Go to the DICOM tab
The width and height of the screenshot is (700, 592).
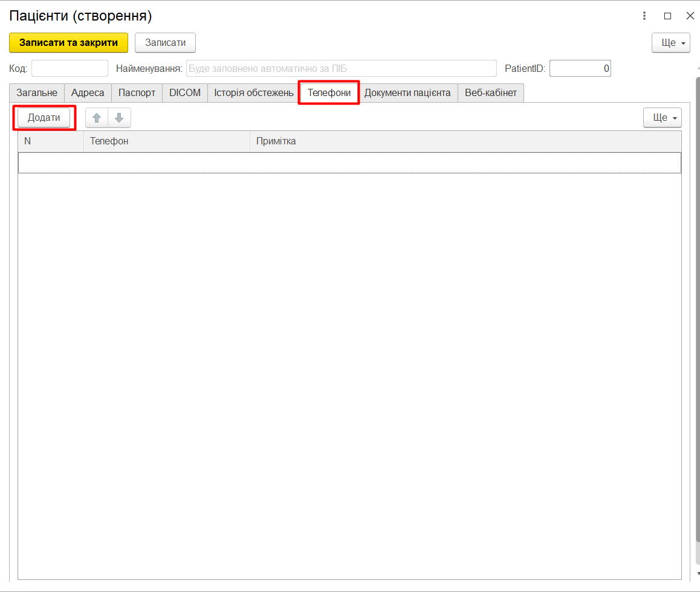tap(184, 93)
